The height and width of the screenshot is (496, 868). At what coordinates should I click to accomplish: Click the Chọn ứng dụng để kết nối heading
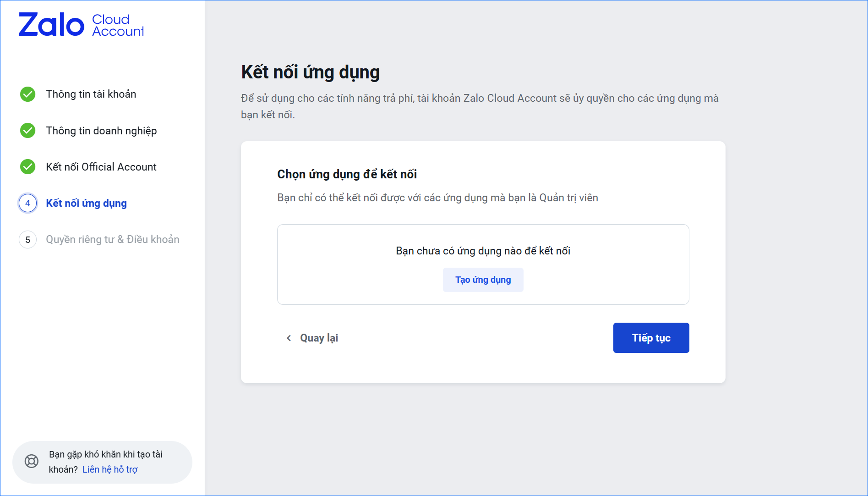click(x=347, y=174)
